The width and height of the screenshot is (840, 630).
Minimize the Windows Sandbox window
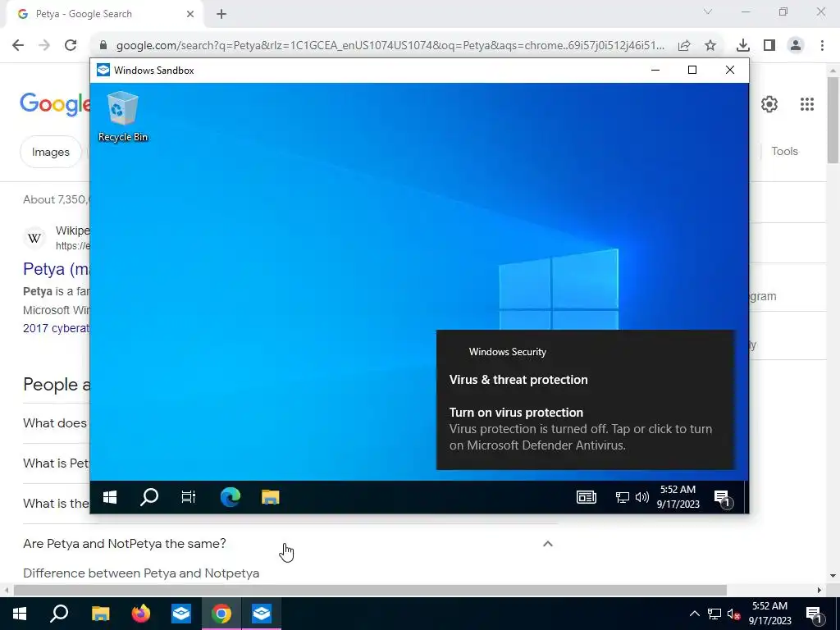(x=655, y=71)
